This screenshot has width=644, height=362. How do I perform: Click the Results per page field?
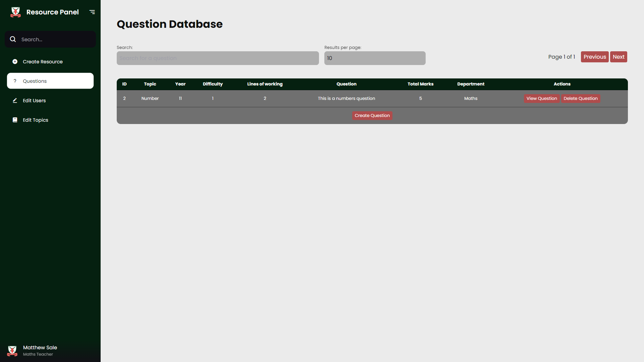pyautogui.click(x=375, y=58)
